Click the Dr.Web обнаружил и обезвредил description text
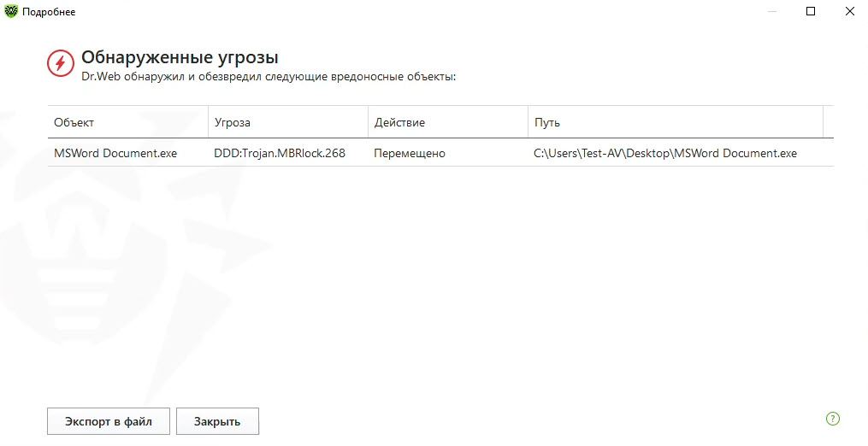Screen dimensions: 868x446 [x=269, y=76]
